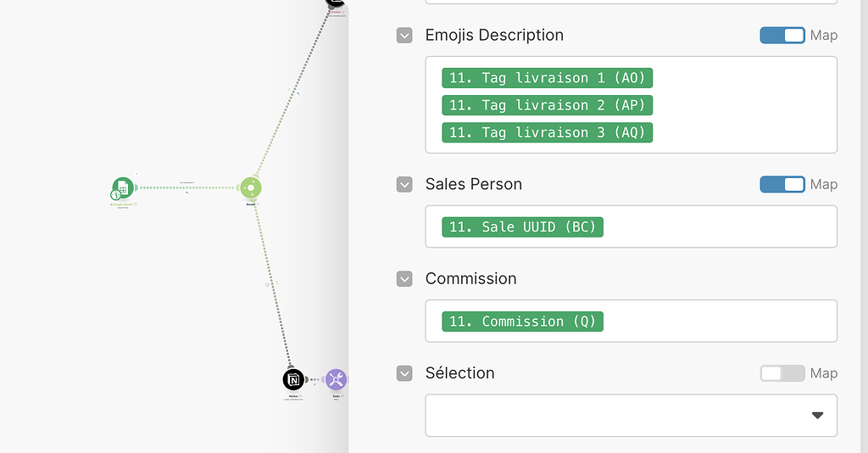The height and width of the screenshot is (453, 868).
Task: Select the Tag livraison 3 (AQ) pill
Action: [x=547, y=132]
